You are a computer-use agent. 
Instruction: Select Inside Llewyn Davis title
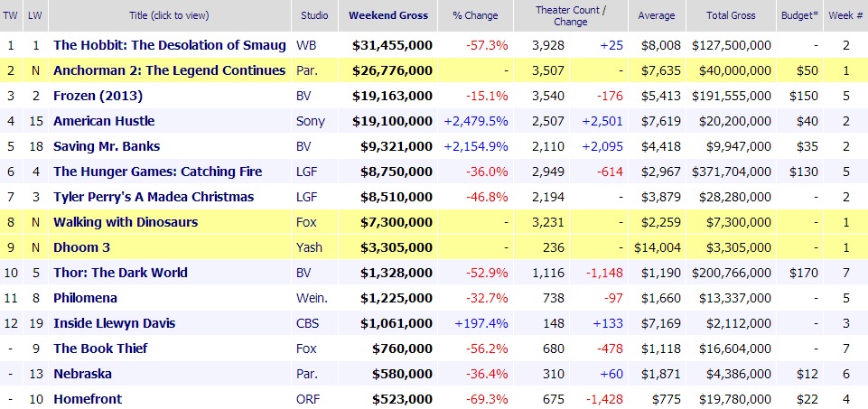[x=114, y=323]
